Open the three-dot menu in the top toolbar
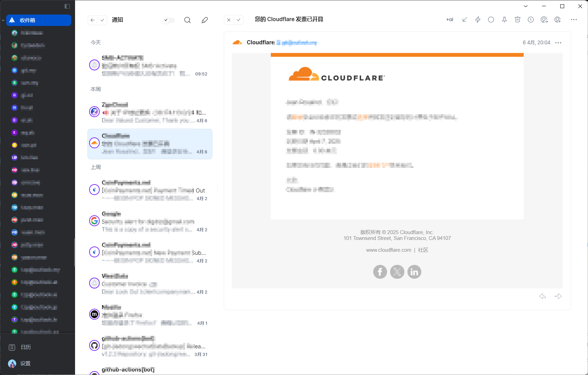The image size is (588, 375). coord(574,20)
